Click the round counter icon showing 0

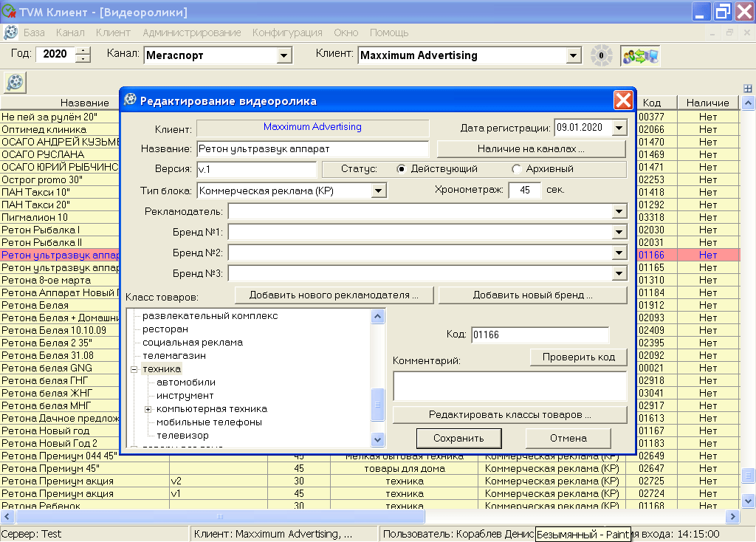(601, 55)
